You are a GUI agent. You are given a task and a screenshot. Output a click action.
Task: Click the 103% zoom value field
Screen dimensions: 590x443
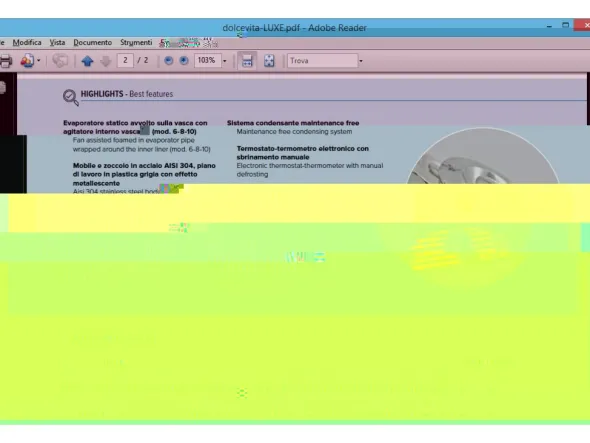[207, 60]
